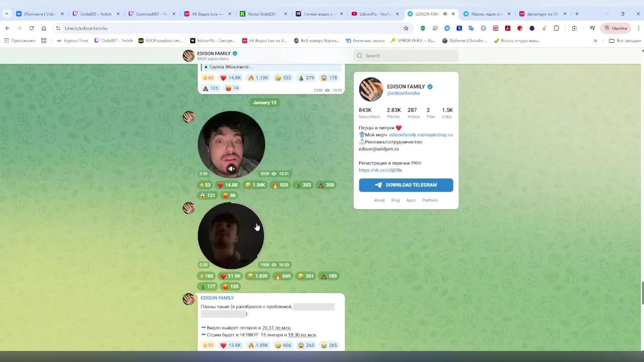Switch to the About 0xde830 tab
Image resolution: width=644 pixels, height=362 pixels.
[263, 14]
